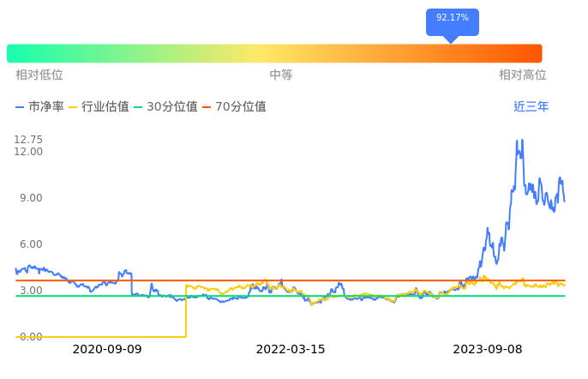The width and height of the screenshot is (588, 379).
Task: Toggle the 行业估值 legend series
Action: [99, 107]
